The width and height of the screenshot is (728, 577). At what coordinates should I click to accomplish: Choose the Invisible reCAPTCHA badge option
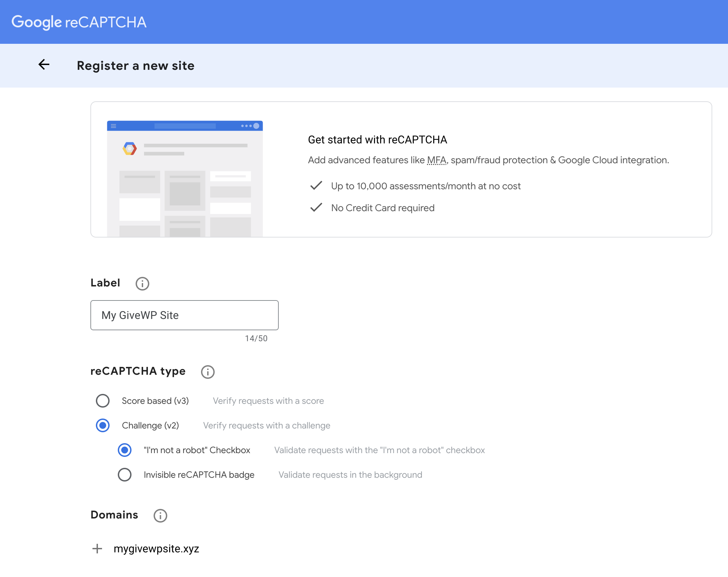click(125, 475)
